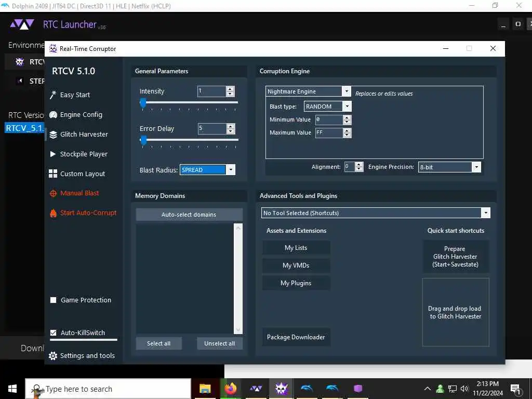This screenshot has height=399, width=532.
Task: Enable Game Protection checkbox
Action: coord(54,300)
